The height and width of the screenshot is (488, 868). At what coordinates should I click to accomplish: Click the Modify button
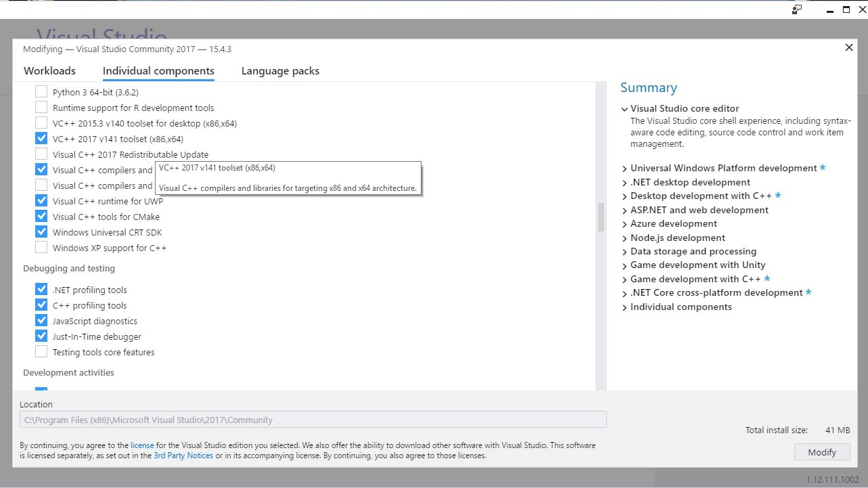pyautogui.click(x=822, y=452)
